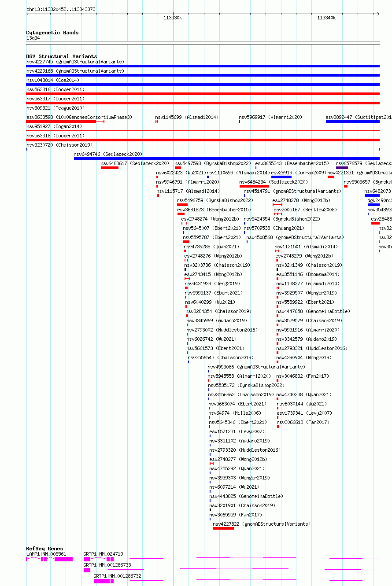Click the red nsv6484254 (Sedlazeck2020) bar
The image size is (392, 586).
click(x=254, y=186)
